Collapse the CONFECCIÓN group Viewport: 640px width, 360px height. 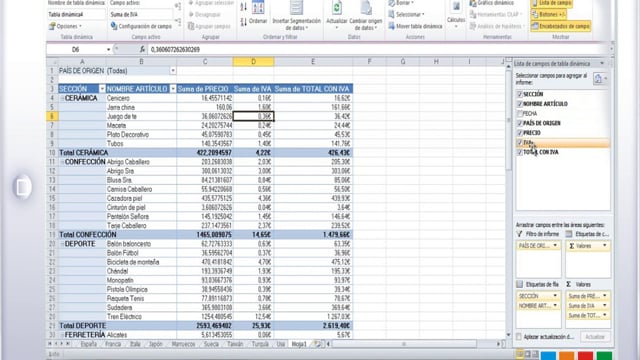pos(62,162)
